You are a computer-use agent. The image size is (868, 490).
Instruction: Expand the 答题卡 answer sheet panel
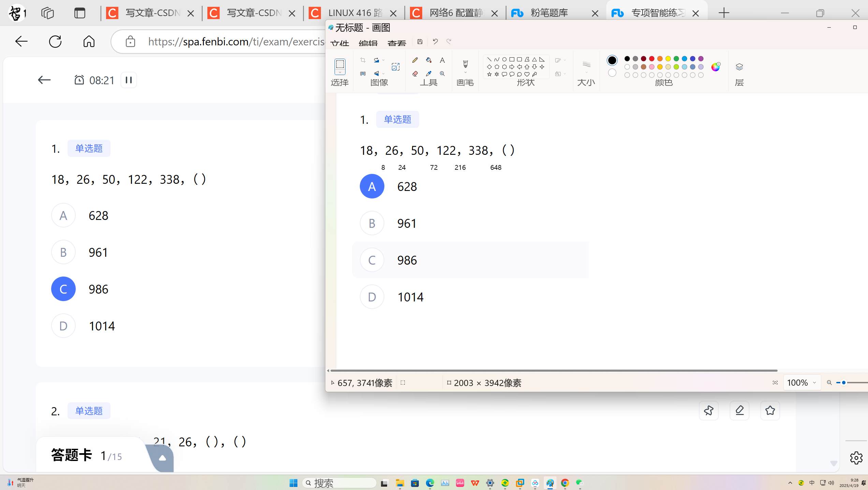pyautogui.click(x=162, y=458)
